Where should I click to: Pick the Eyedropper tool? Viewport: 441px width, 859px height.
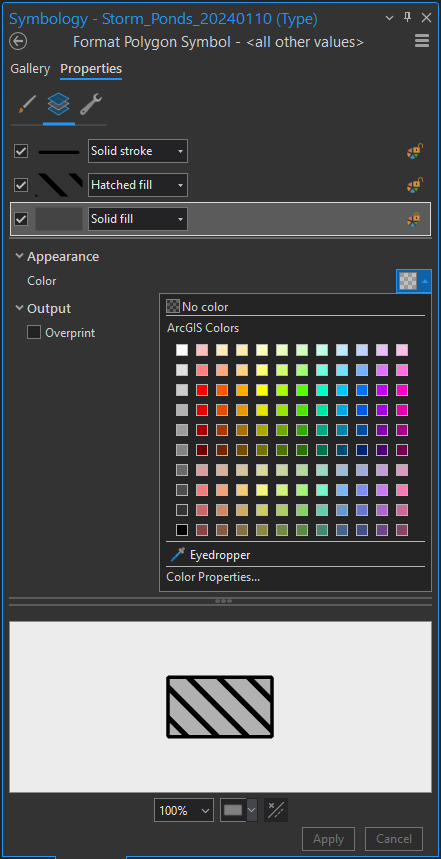coord(208,555)
